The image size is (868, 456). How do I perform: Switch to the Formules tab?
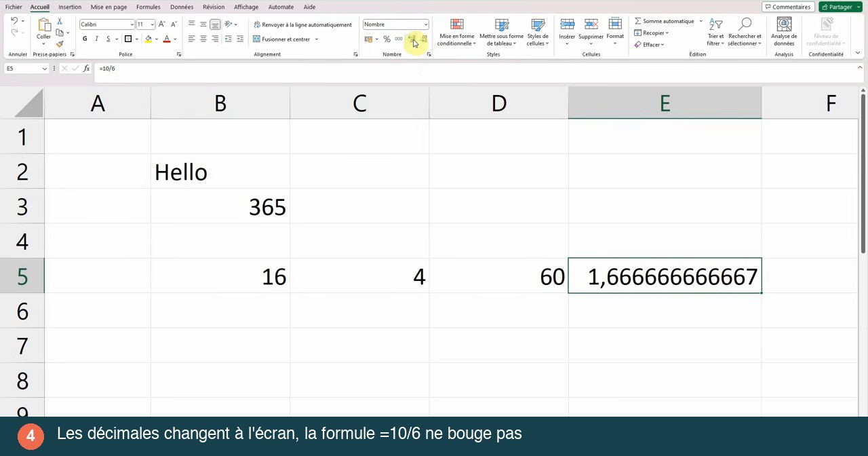[148, 7]
